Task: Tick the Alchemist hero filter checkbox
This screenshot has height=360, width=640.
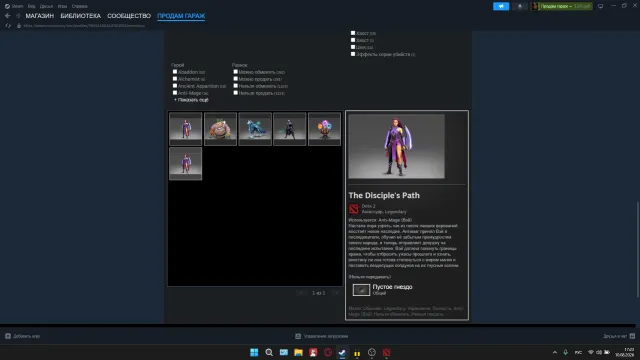Action: point(175,79)
